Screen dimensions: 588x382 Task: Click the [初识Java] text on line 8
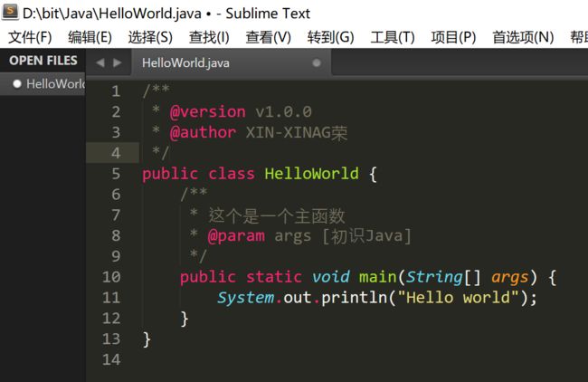click(366, 236)
